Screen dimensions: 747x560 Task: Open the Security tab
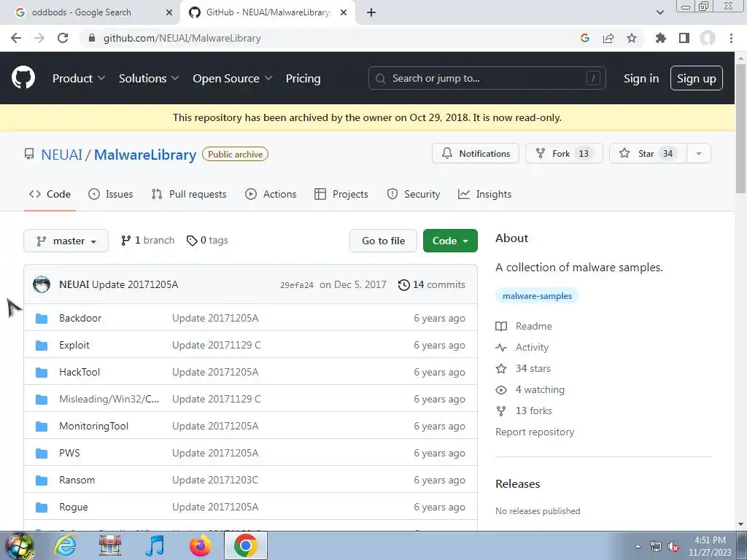[x=413, y=194]
